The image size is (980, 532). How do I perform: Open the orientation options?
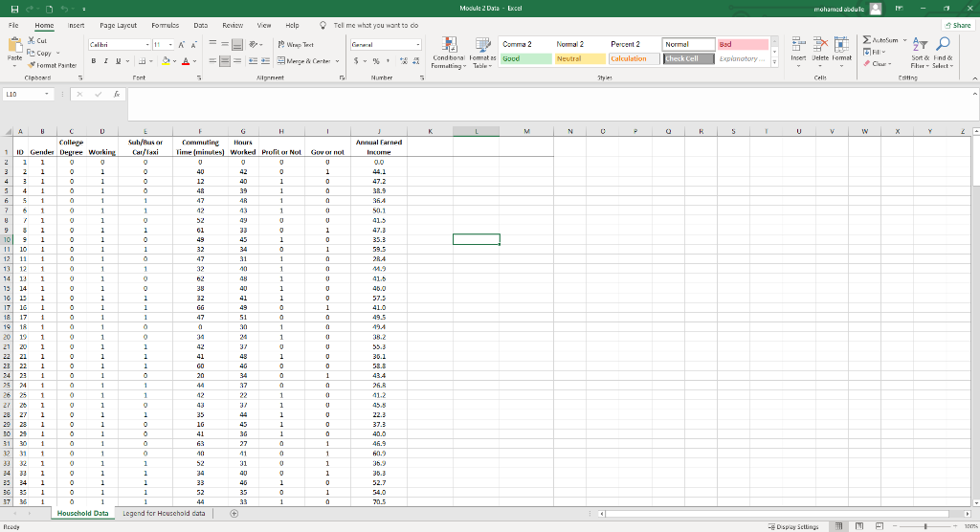click(255, 45)
